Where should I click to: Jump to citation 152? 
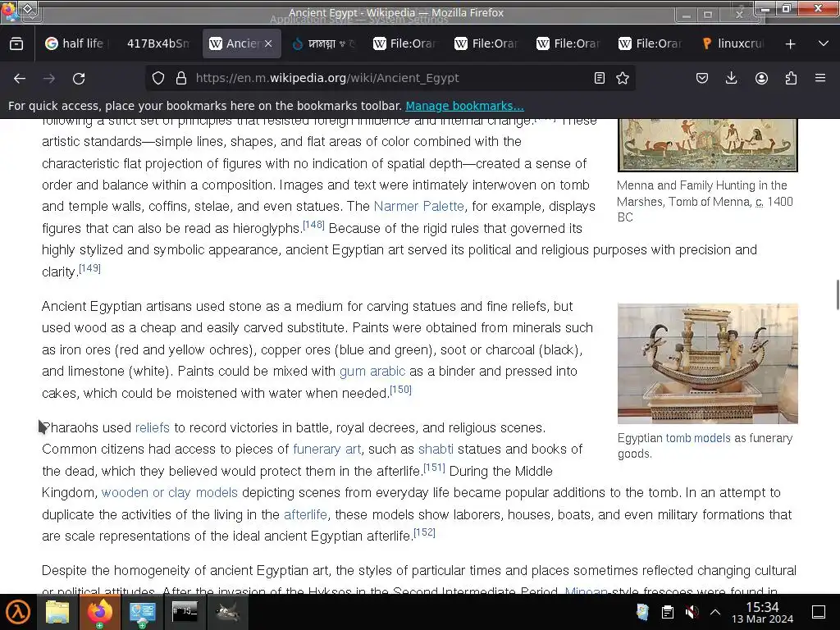(424, 532)
